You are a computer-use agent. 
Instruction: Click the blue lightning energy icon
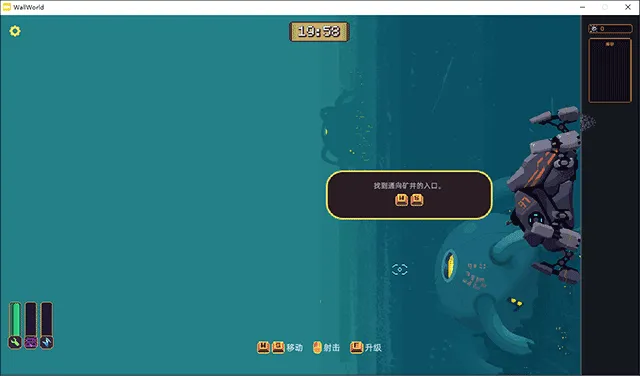click(x=47, y=342)
